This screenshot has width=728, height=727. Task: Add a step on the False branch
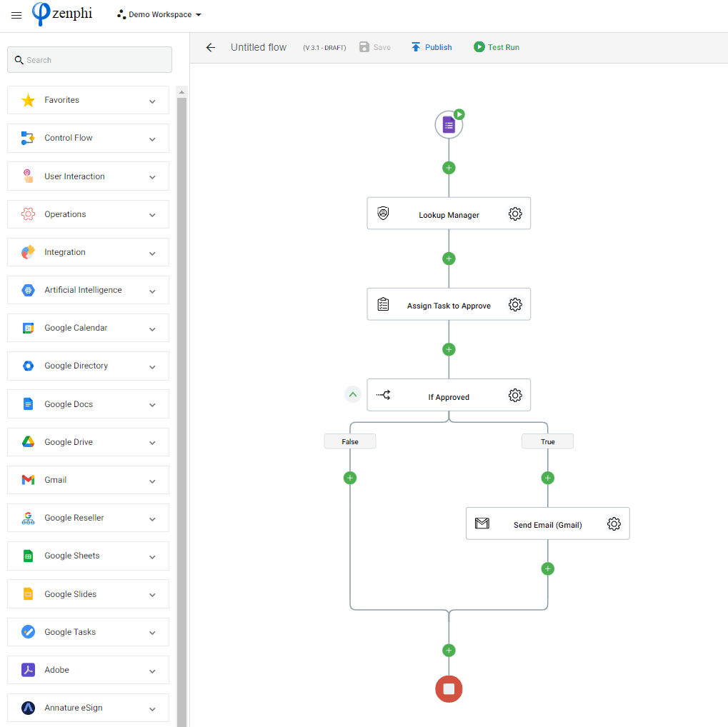pos(350,478)
